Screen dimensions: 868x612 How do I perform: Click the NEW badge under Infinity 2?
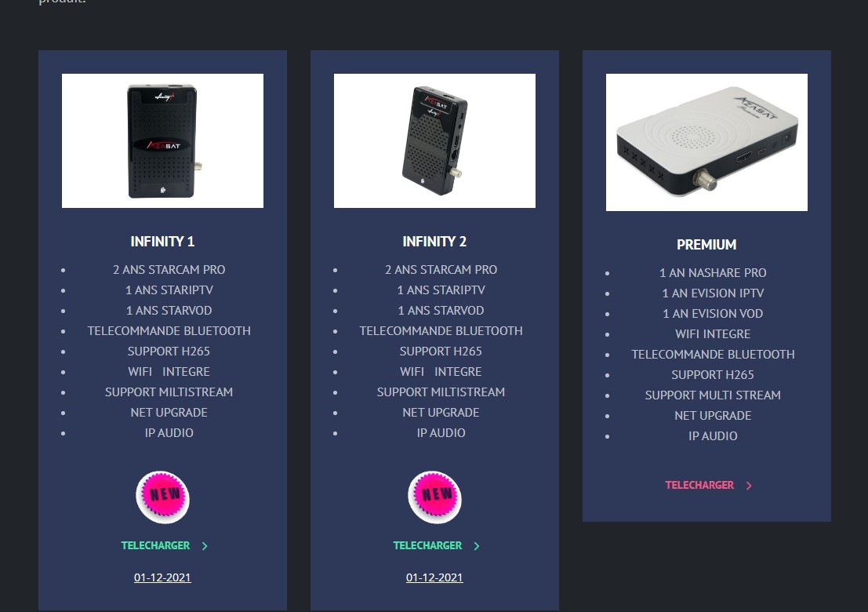(x=434, y=497)
